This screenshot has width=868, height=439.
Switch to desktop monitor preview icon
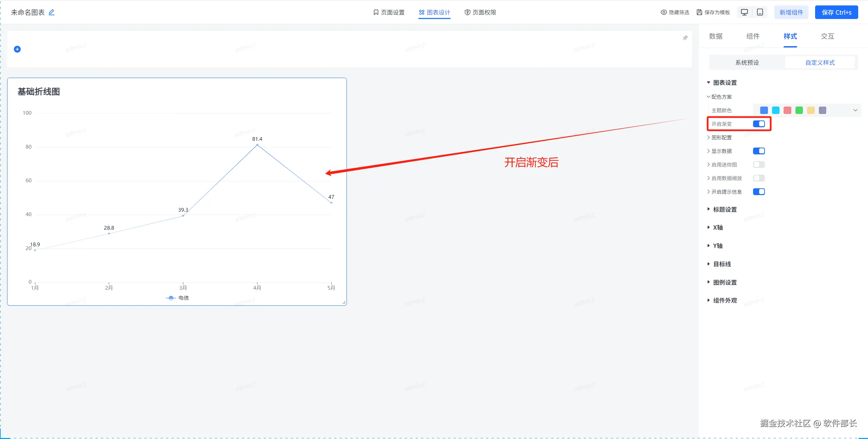[744, 12]
